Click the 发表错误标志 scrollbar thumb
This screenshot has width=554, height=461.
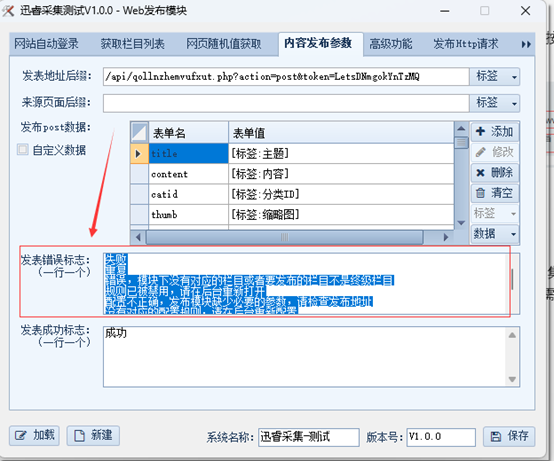pyautogui.click(x=513, y=279)
